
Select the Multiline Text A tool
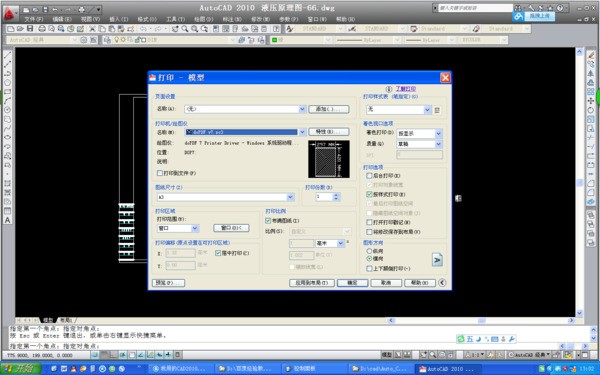point(7,220)
